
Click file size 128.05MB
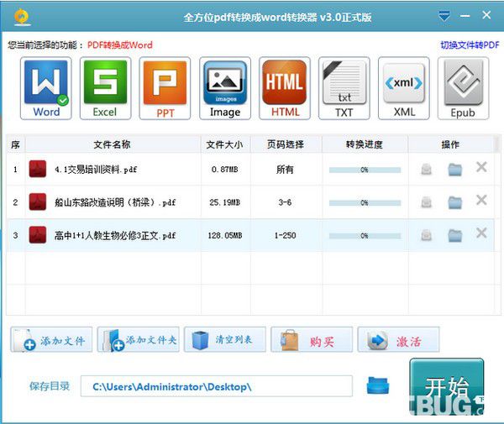[x=225, y=235]
